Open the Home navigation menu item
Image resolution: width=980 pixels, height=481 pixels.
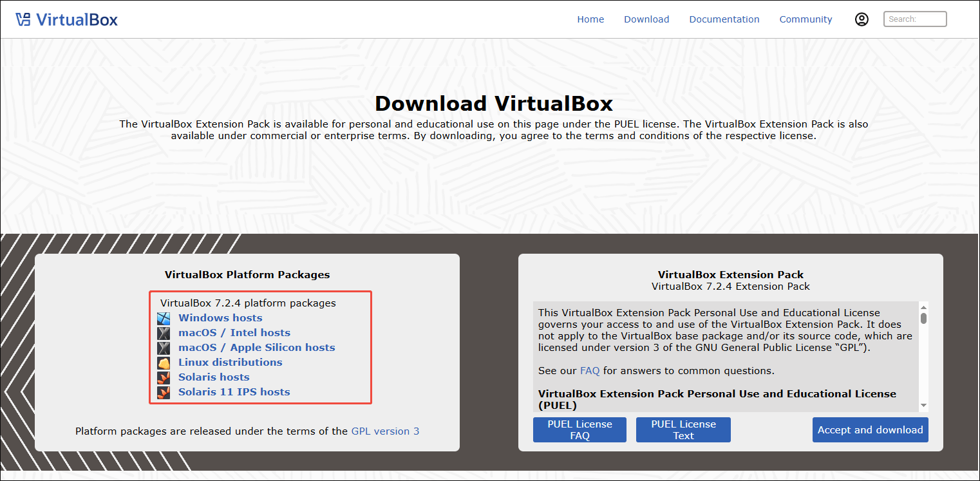[x=590, y=19]
